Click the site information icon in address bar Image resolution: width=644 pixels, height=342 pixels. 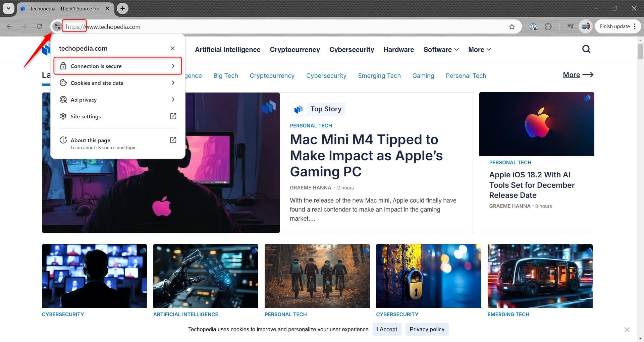[57, 26]
